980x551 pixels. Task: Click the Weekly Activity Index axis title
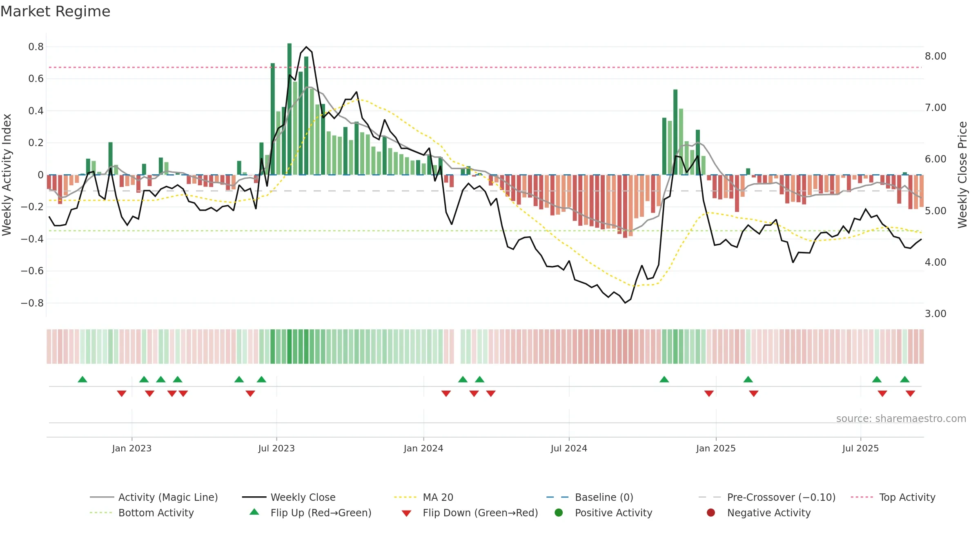7,175
